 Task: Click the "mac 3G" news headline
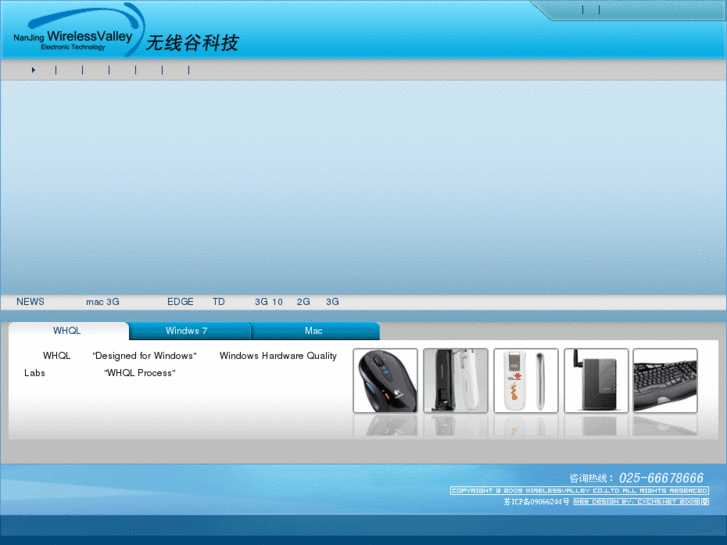102,302
